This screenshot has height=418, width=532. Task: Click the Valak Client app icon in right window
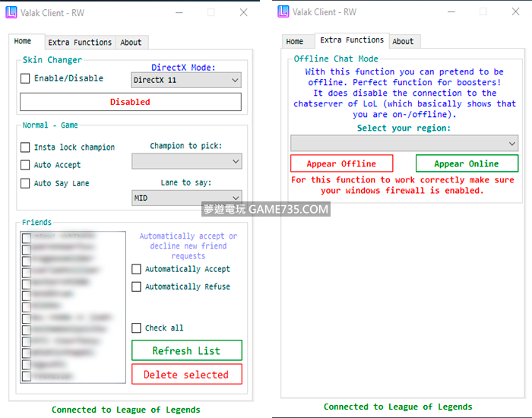pyautogui.click(x=283, y=11)
